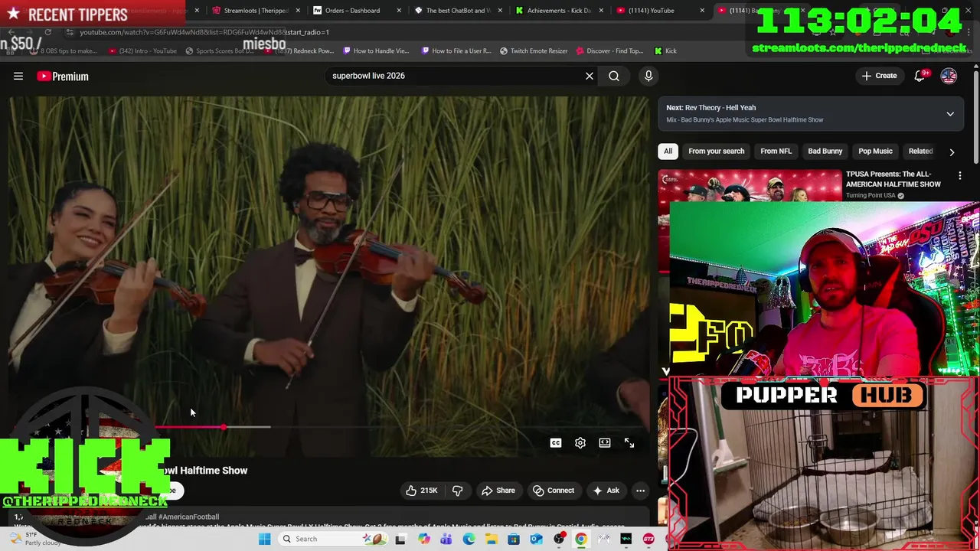Open TPUSA All-American Halftime Show thumbnail

tap(750, 186)
